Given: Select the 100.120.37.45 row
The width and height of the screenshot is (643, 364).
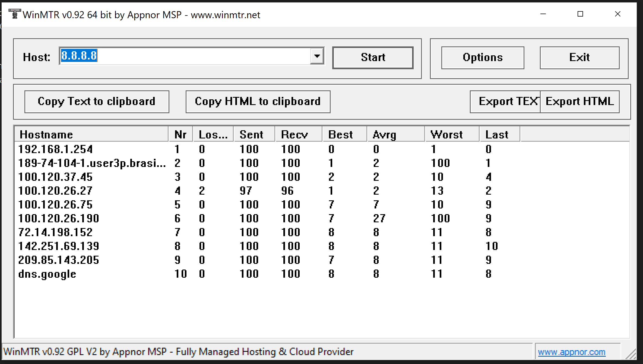Looking at the screenshot, I should point(267,177).
